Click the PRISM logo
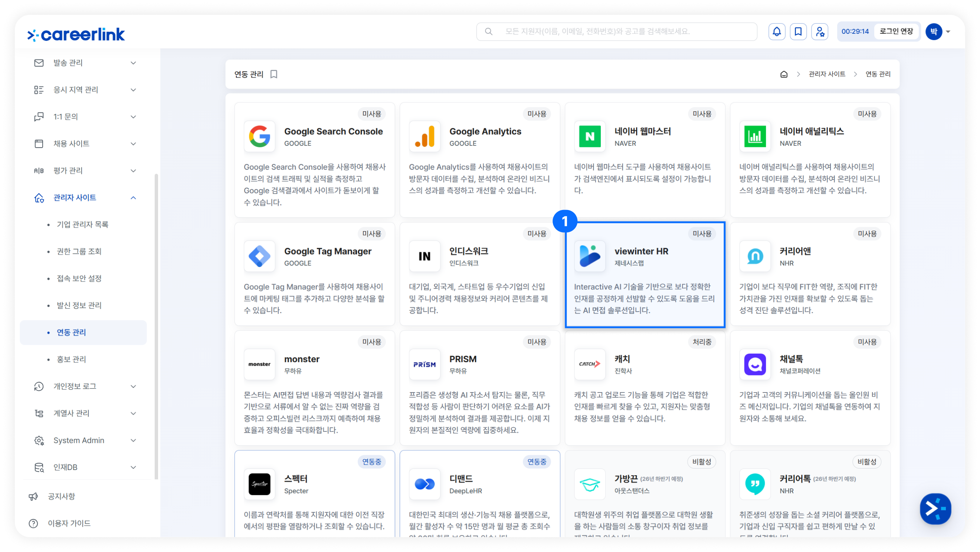Screen dimensions: 980x552 click(425, 364)
